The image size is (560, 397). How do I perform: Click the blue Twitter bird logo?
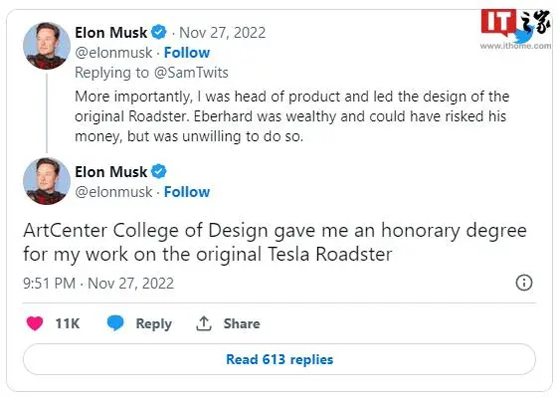(524, 36)
